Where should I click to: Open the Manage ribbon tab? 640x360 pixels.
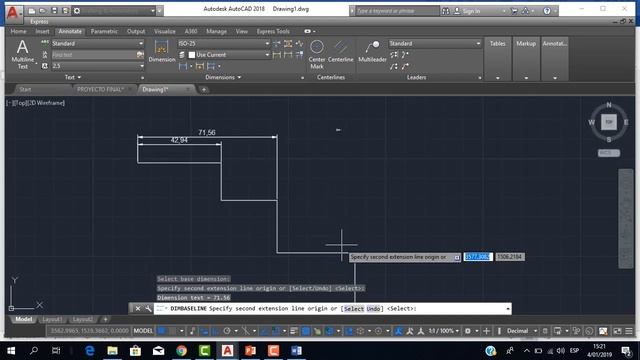(216, 31)
